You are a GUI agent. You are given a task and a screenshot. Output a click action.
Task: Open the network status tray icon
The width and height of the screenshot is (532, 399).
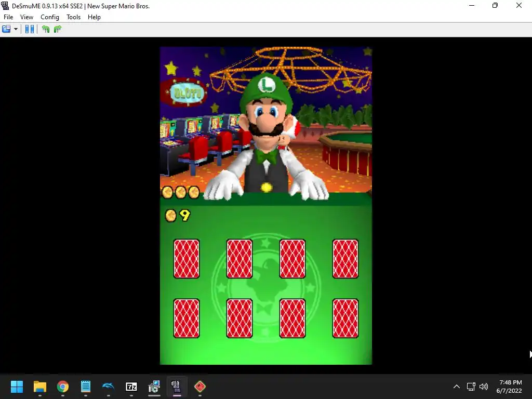point(471,387)
